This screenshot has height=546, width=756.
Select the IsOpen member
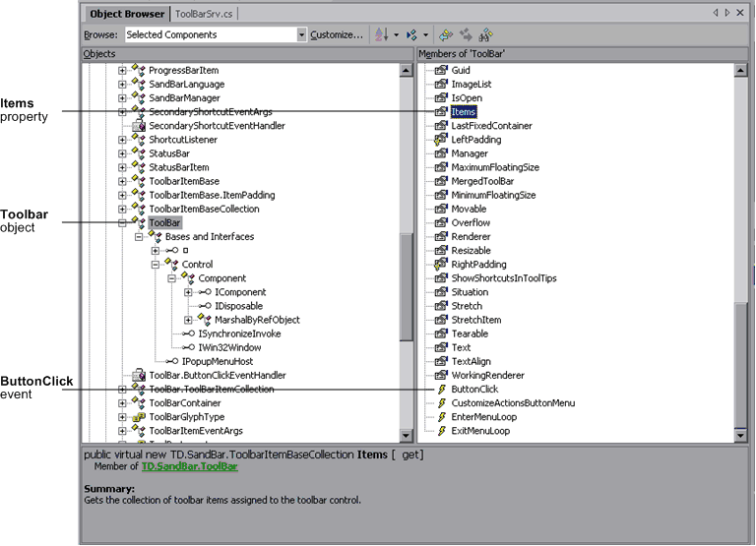tap(467, 98)
